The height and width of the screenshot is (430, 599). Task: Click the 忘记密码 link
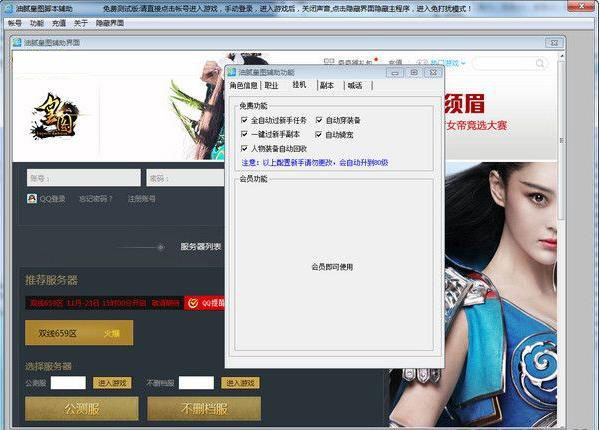96,199
